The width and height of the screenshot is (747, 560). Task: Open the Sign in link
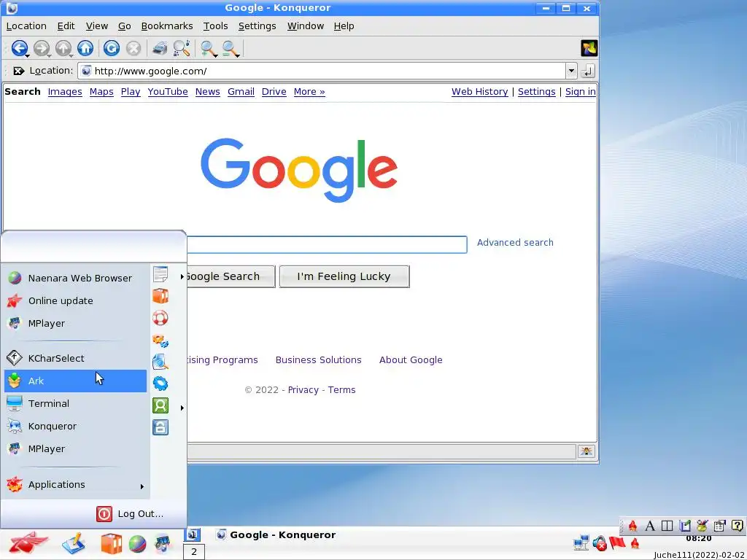580,91
